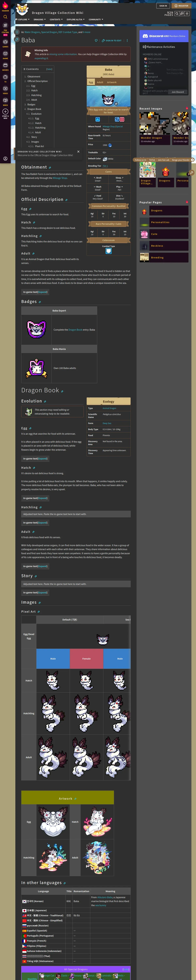Screen dimensions: 196x980
Task: Open the Dragons dropdown menu
Action: click(x=39, y=19)
